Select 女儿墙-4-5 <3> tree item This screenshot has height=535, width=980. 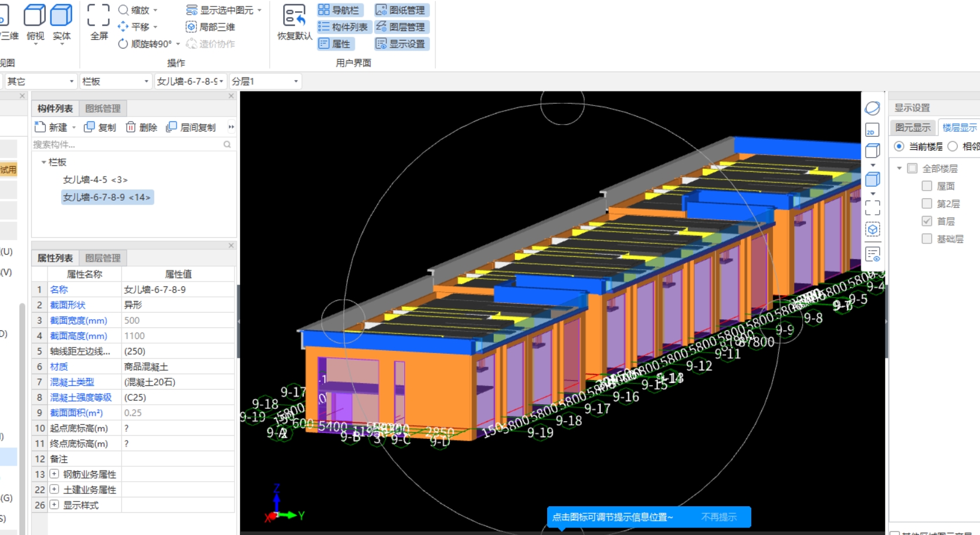tap(95, 180)
